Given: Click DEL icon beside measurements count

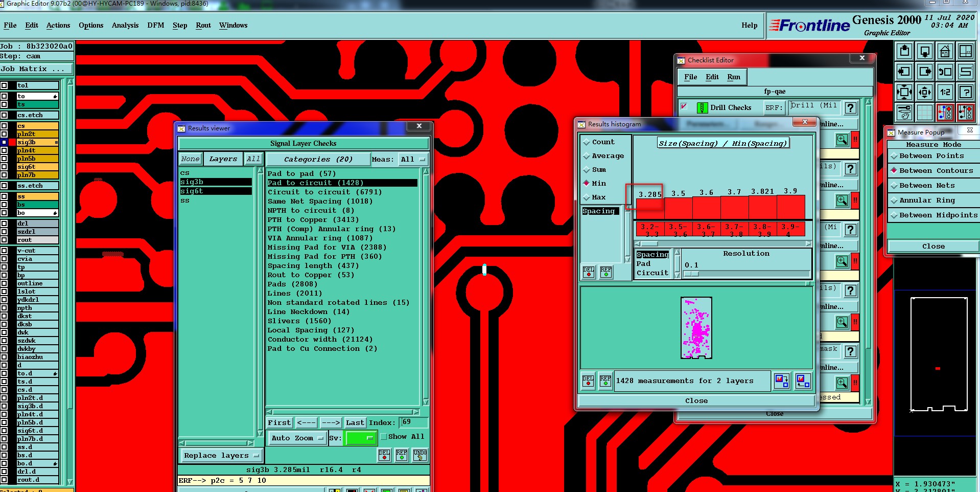Looking at the screenshot, I should coord(588,381).
